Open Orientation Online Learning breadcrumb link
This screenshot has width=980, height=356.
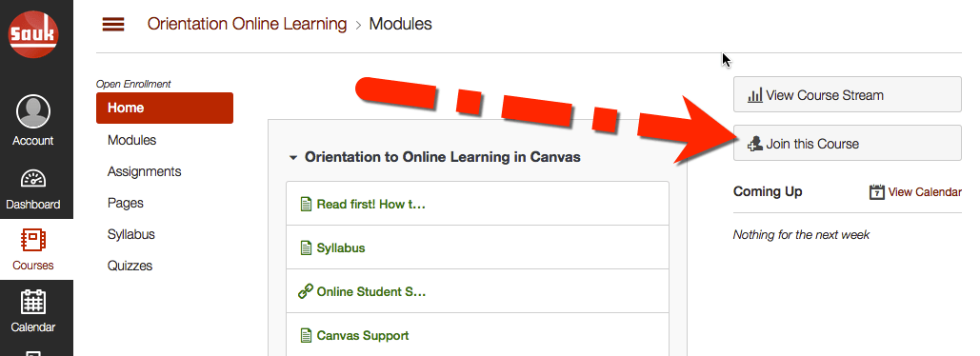[x=247, y=25]
